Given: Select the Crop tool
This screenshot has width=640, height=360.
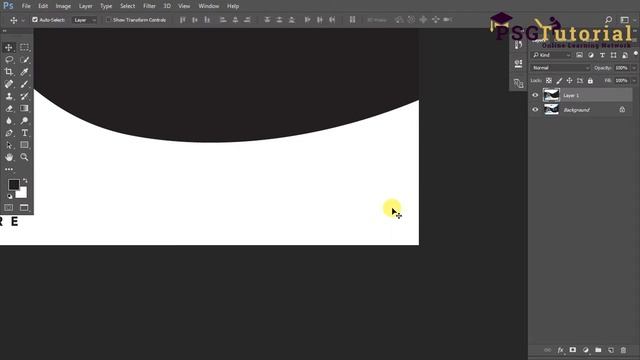Looking at the screenshot, I should tap(9, 72).
